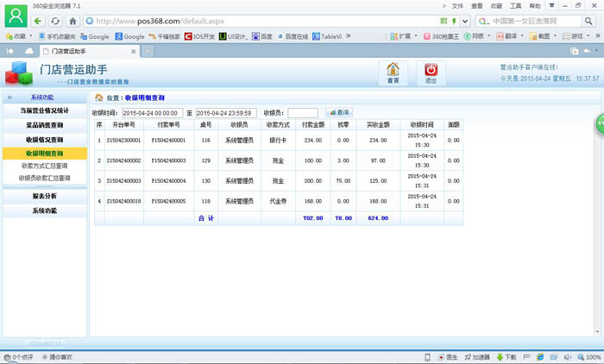Screen dimensions: 604x364
Task: Select 菜品销售查询 in the sidebar
Action: tap(44, 125)
